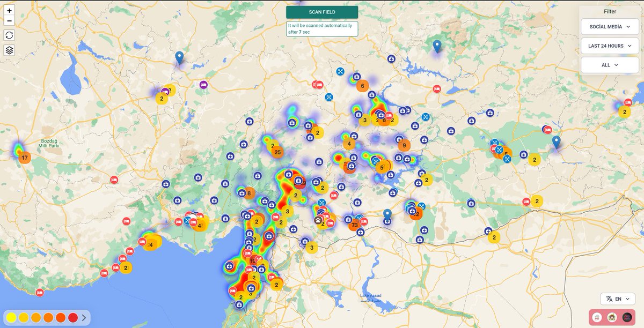Open the cluster marker numbered 73

(x=354, y=225)
